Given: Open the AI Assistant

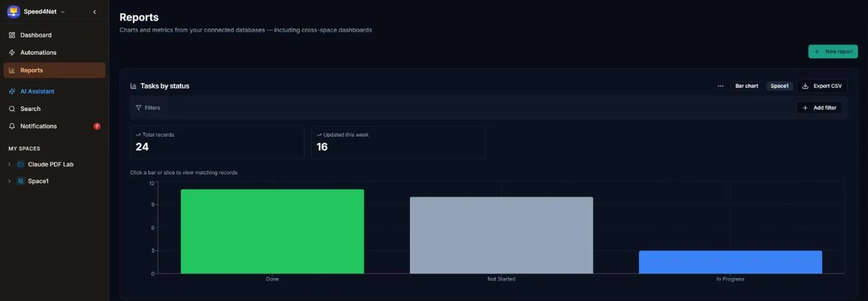Looking at the screenshot, I should pyautogui.click(x=55, y=91).
